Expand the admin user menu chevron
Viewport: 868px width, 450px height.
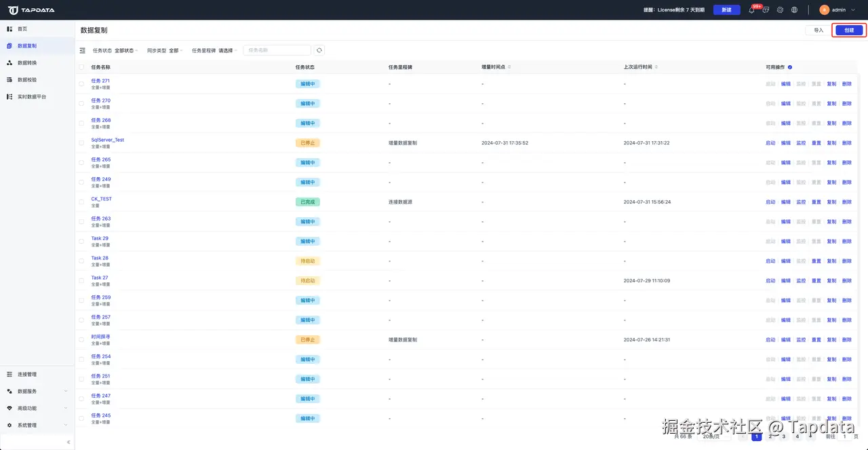853,10
